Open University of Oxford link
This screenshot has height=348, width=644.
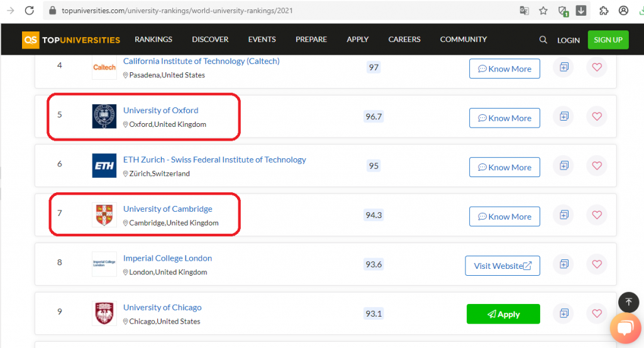(x=160, y=111)
